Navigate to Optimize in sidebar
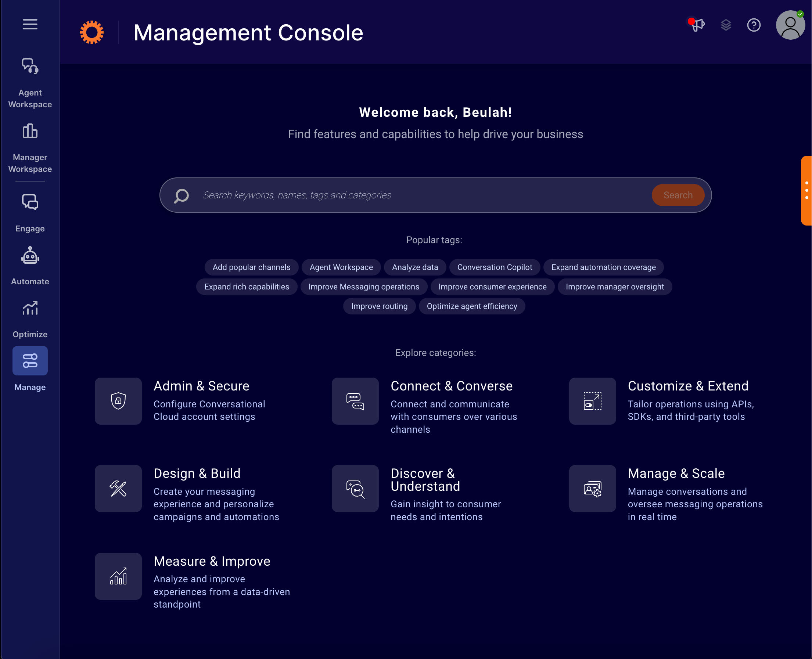This screenshot has height=659, width=812. [x=30, y=320]
